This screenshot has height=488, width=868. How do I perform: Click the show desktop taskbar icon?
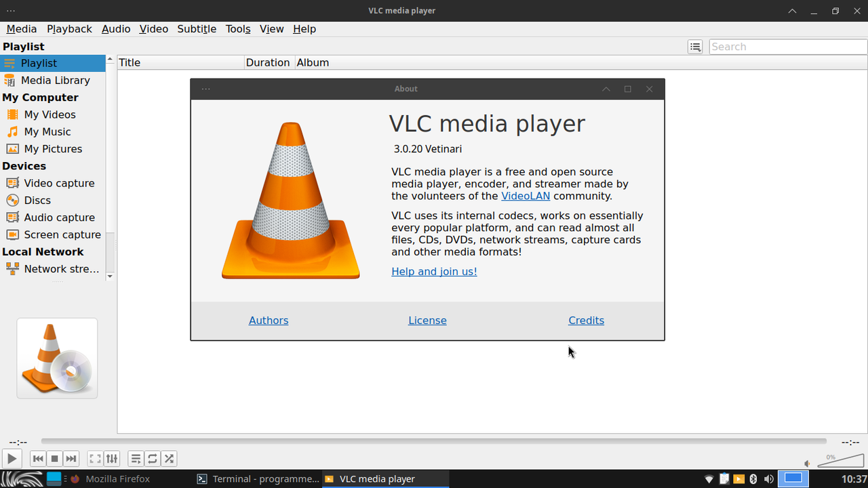[x=54, y=478]
